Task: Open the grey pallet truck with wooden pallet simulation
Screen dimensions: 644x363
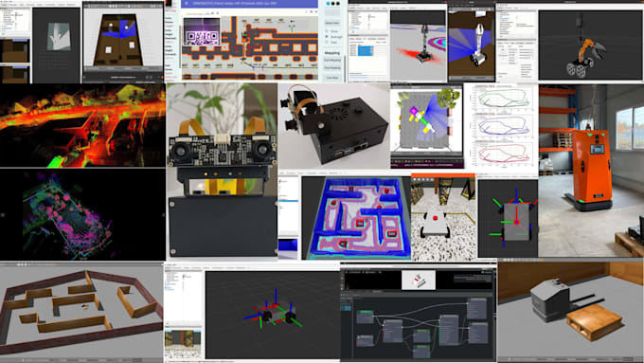Action: tap(571, 311)
